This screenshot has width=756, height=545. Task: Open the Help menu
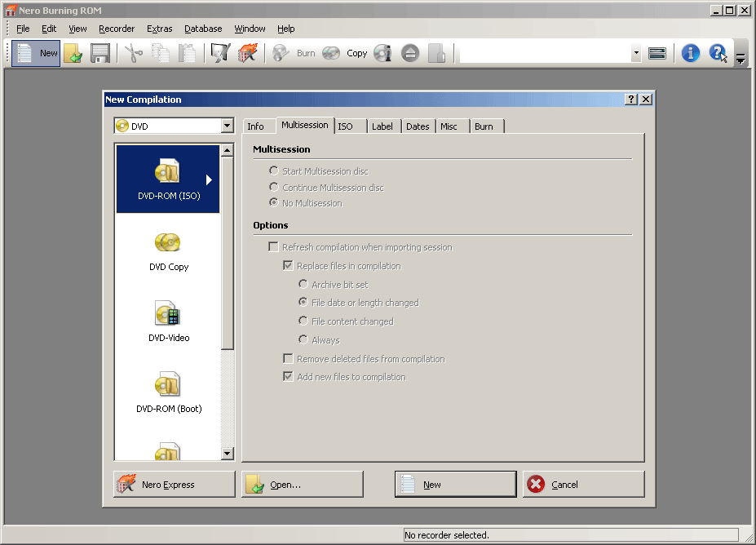[286, 29]
